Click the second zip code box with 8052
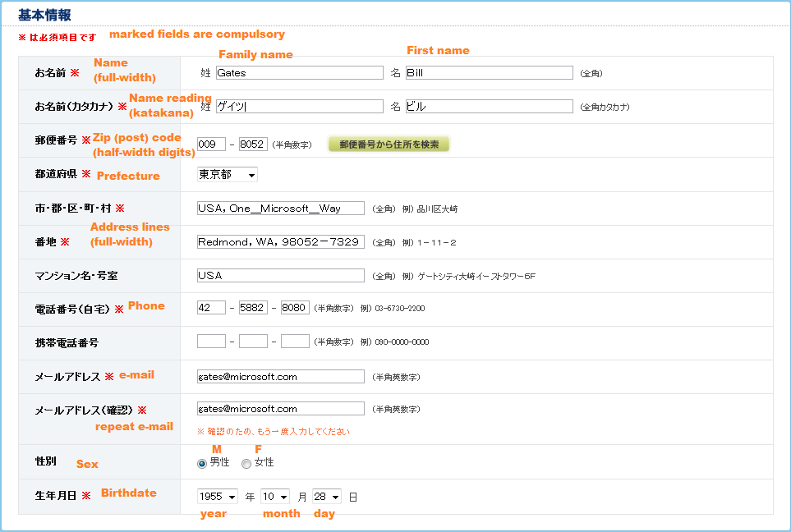Image resolution: width=791 pixels, height=532 pixels. [253, 144]
